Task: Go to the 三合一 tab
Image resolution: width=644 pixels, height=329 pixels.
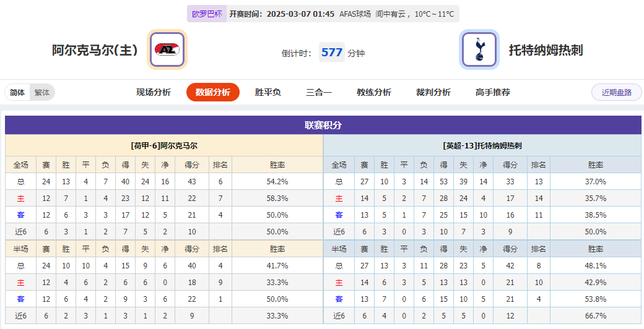Action: [x=319, y=92]
